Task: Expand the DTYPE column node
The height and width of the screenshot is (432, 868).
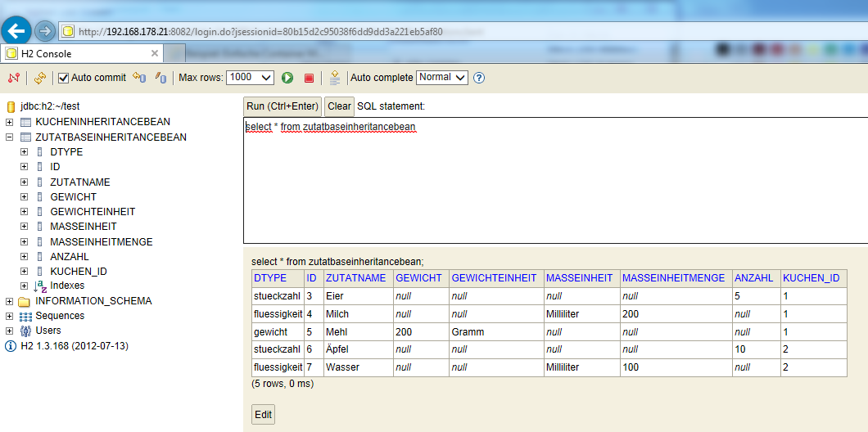Action: [x=25, y=151]
